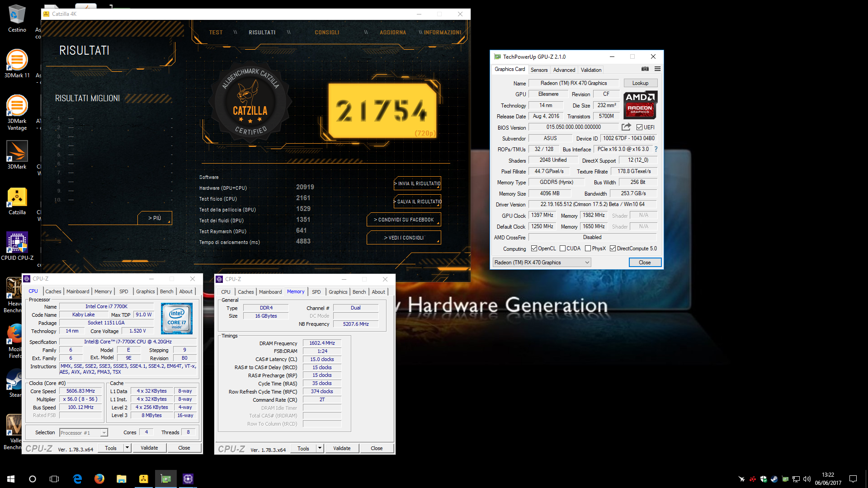Click the Lookup button in GPU-Z
This screenshot has height=488, width=868.
640,83
